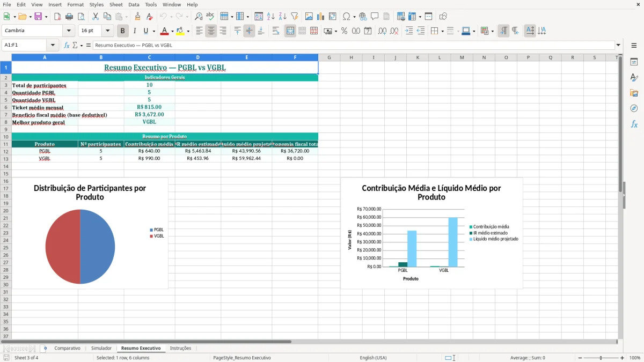The width and height of the screenshot is (644, 362).
Task: Click the Find and Replace icon
Action: (x=199, y=17)
